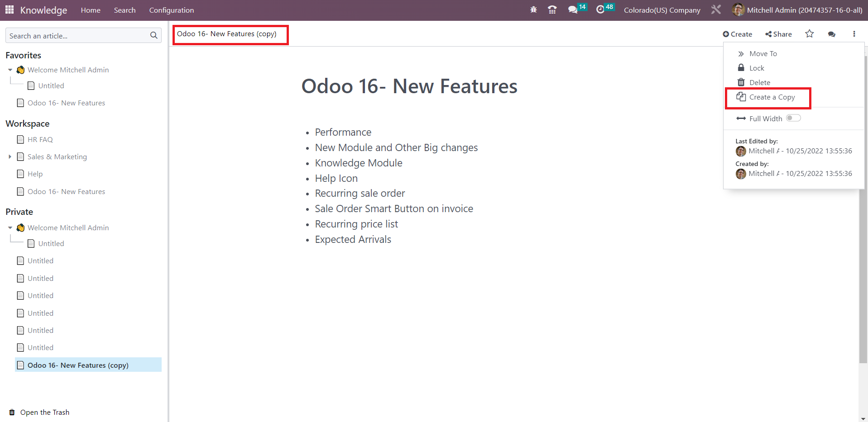The width and height of the screenshot is (868, 422).
Task: Open the activities clock icon with 48 badge
Action: 605,9
